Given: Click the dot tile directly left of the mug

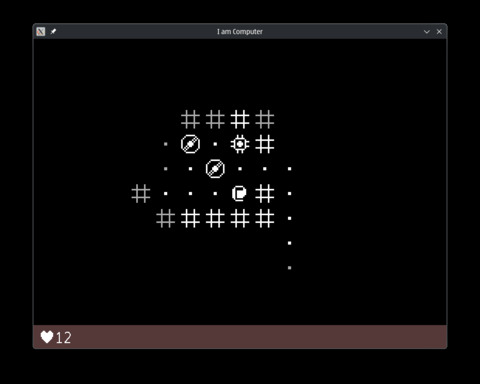Looking at the screenshot, I should (x=215, y=193).
